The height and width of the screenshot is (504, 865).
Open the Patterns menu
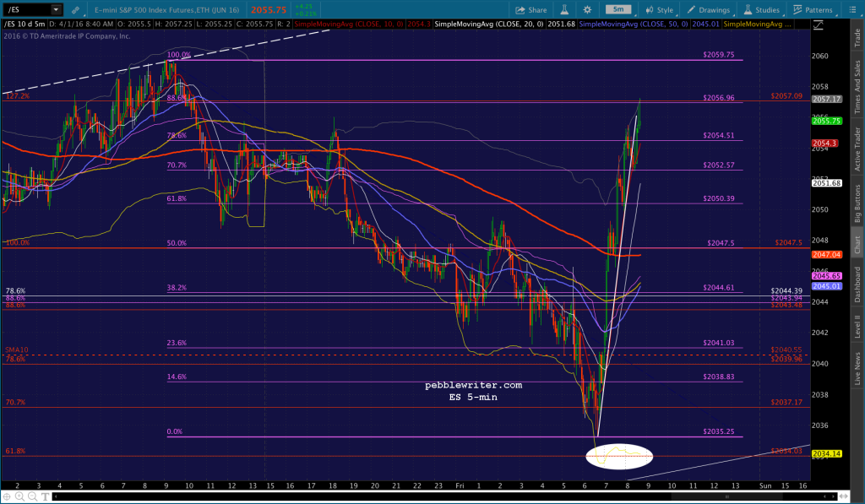(x=813, y=10)
